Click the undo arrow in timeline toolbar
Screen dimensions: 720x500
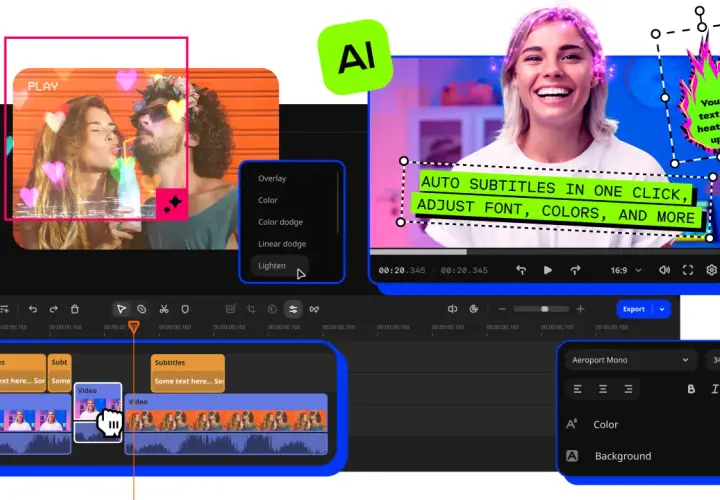33,309
